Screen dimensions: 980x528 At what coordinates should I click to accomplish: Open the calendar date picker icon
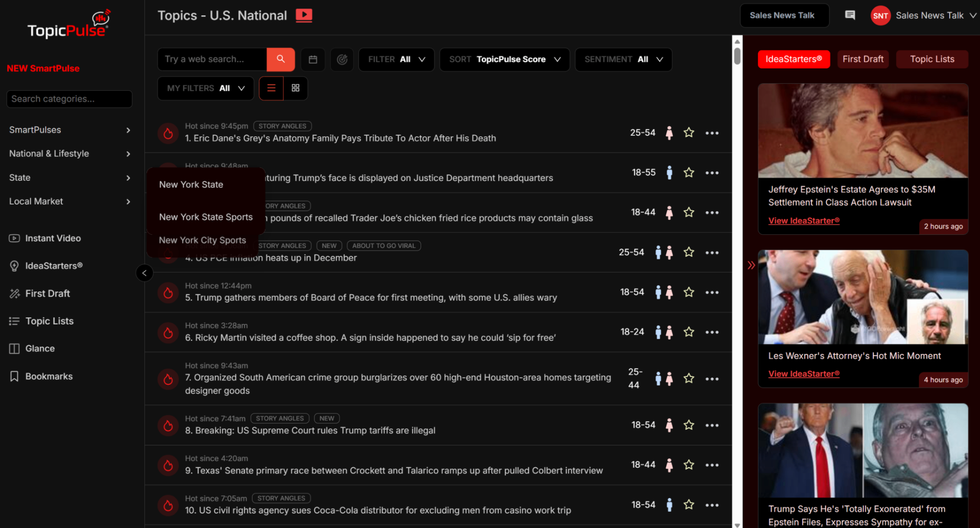tap(313, 59)
